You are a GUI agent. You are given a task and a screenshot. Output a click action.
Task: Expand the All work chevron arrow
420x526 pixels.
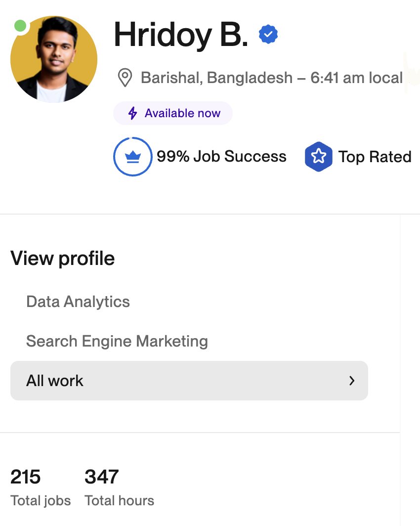click(352, 381)
